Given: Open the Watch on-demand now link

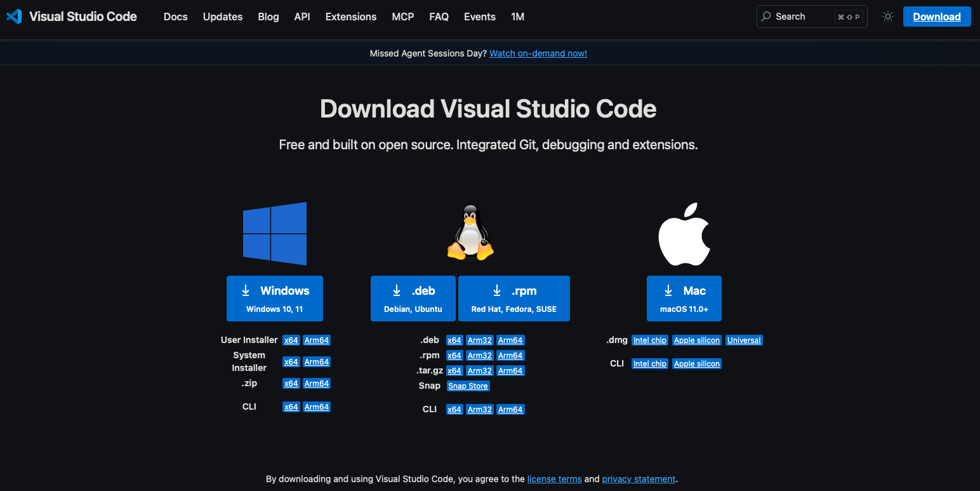Looking at the screenshot, I should click(538, 53).
